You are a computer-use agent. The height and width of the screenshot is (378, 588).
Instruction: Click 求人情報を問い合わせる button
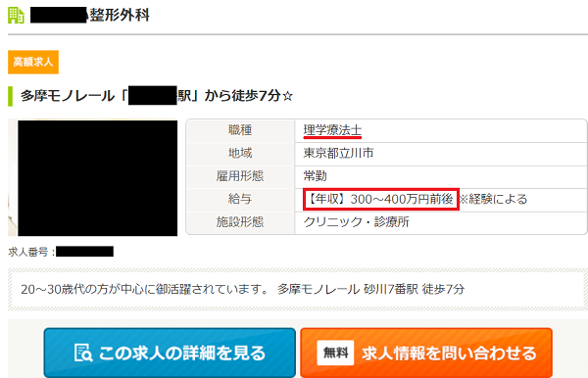[x=426, y=353]
